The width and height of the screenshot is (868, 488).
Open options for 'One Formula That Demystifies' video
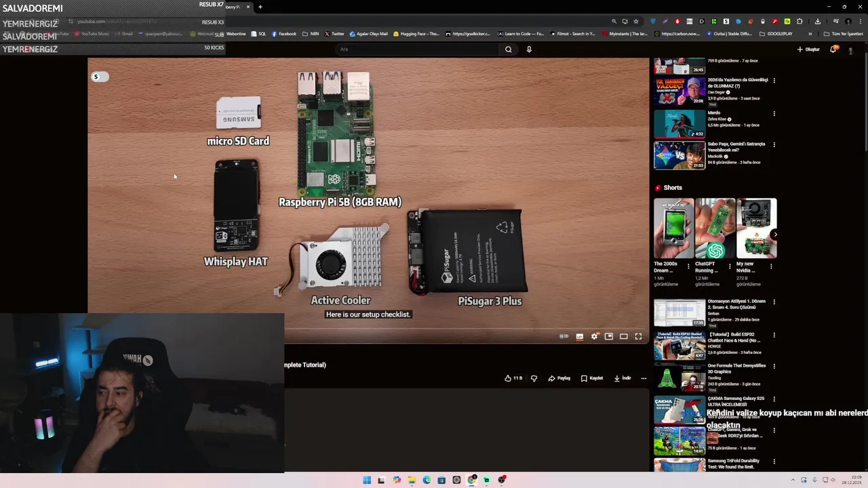point(774,367)
